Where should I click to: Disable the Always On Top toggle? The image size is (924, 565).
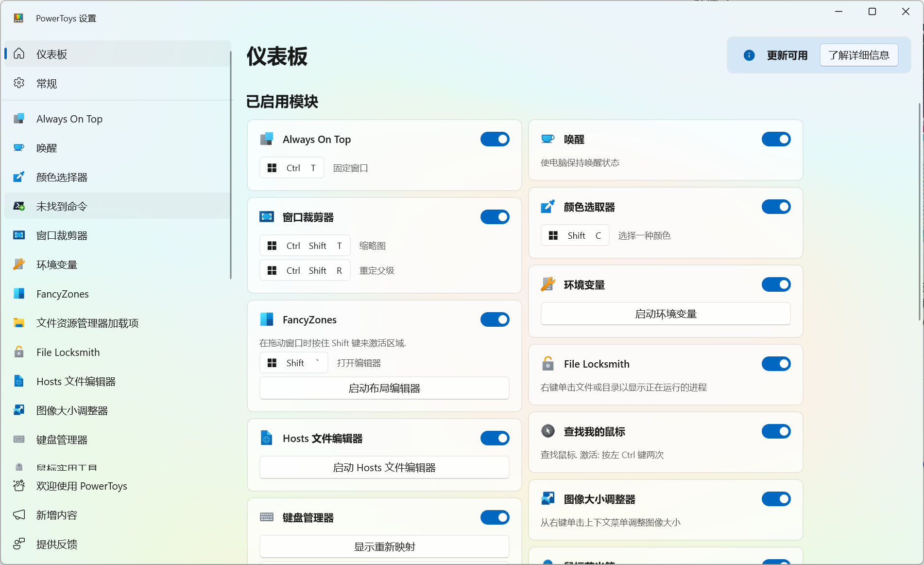[495, 140]
